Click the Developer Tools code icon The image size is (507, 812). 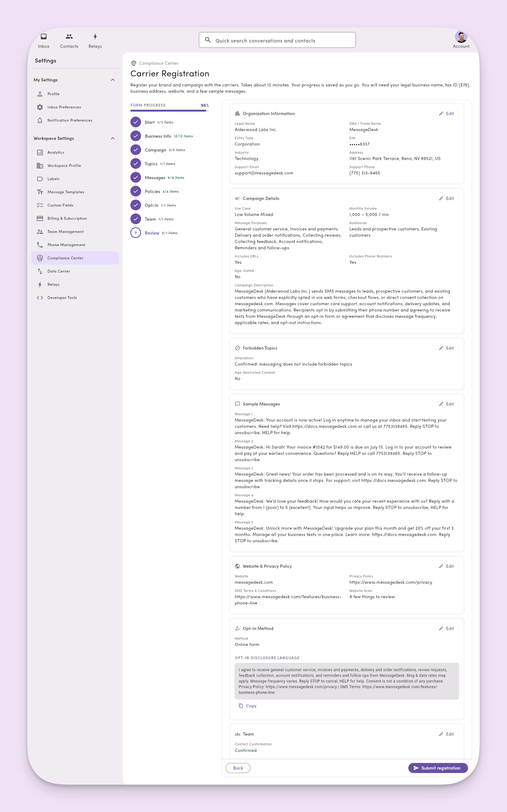[40, 298]
